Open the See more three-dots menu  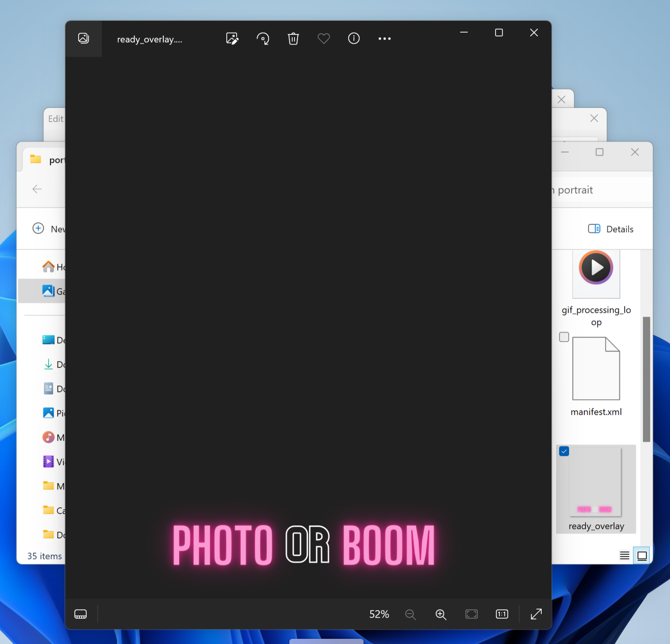pyautogui.click(x=384, y=39)
